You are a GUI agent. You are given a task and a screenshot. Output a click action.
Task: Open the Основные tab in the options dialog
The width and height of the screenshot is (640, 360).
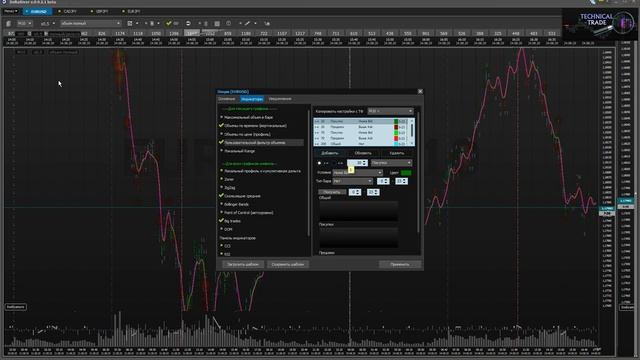[227, 99]
